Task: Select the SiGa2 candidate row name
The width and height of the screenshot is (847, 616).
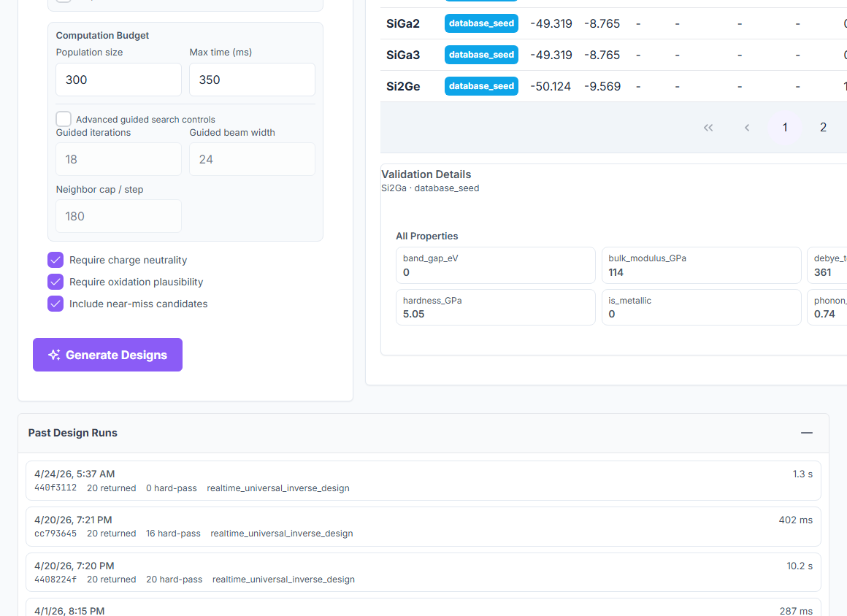Action: (x=403, y=24)
